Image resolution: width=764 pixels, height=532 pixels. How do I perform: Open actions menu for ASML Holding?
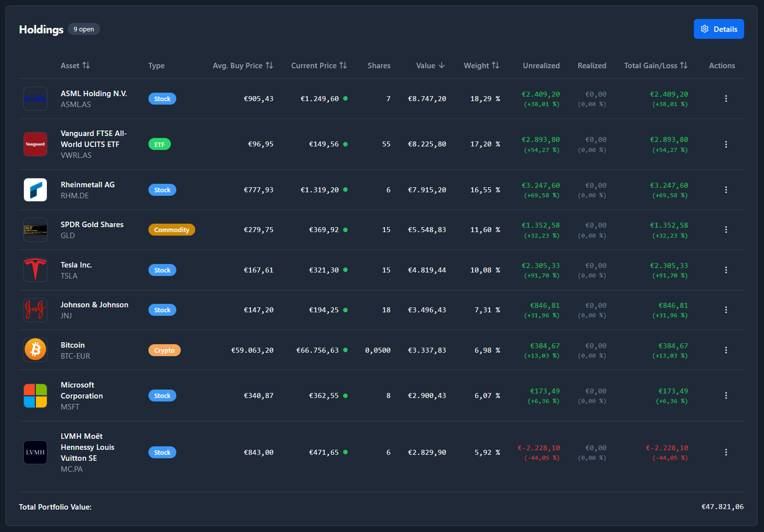tap(726, 99)
